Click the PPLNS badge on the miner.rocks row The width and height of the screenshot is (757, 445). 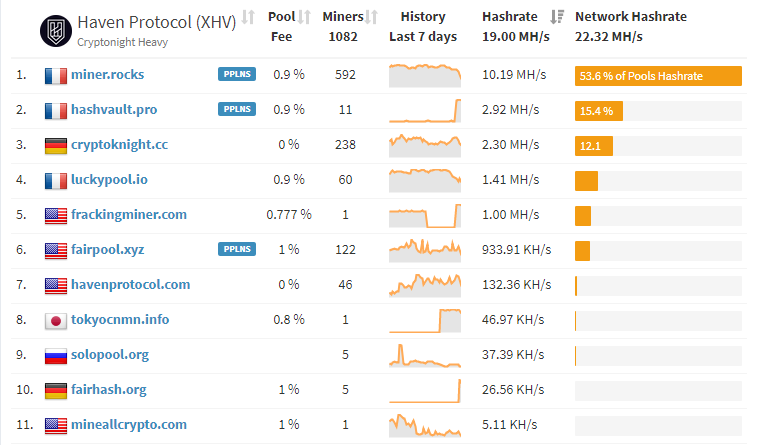(x=236, y=74)
